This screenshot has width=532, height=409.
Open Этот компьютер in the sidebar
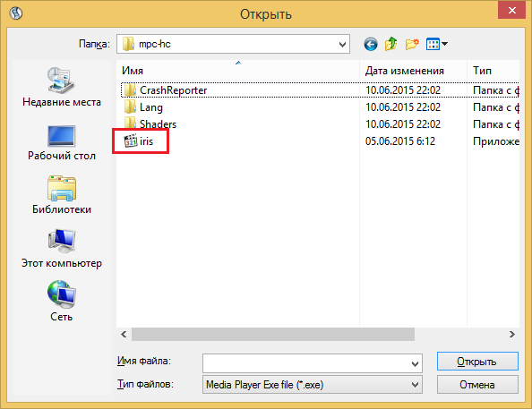coord(62,249)
